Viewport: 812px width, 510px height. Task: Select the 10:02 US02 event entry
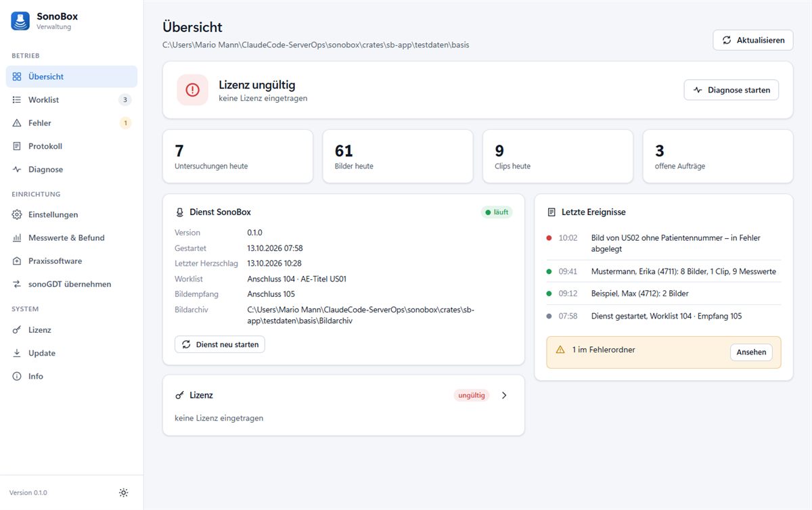pos(664,243)
